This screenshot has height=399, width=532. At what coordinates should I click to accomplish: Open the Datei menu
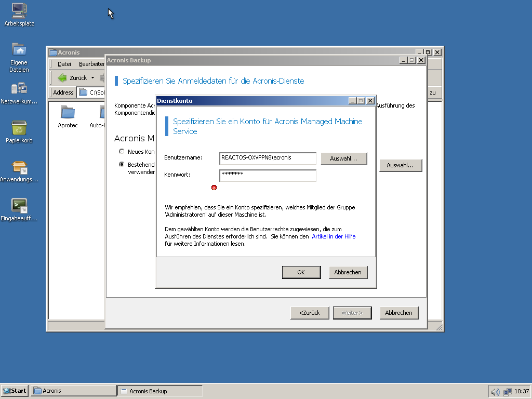(x=64, y=64)
